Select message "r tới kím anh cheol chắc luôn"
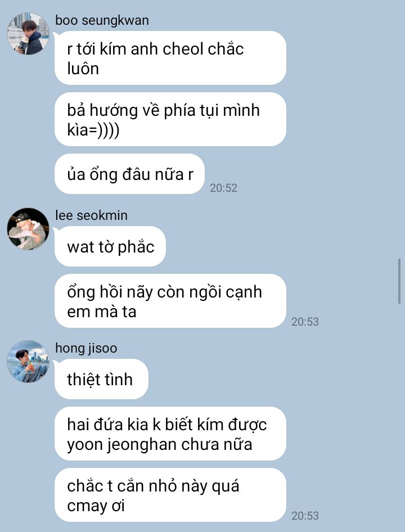 [170, 58]
